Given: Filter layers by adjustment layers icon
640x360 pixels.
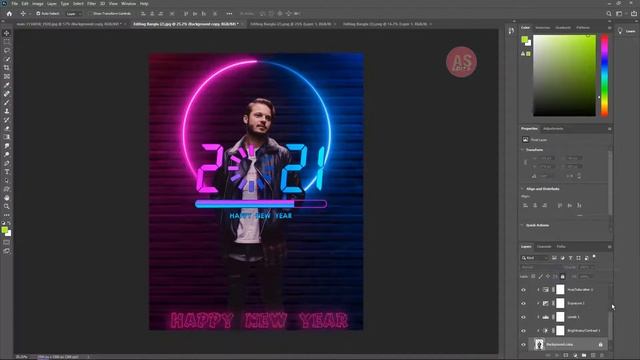Looking at the screenshot, I should click(x=562, y=258).
